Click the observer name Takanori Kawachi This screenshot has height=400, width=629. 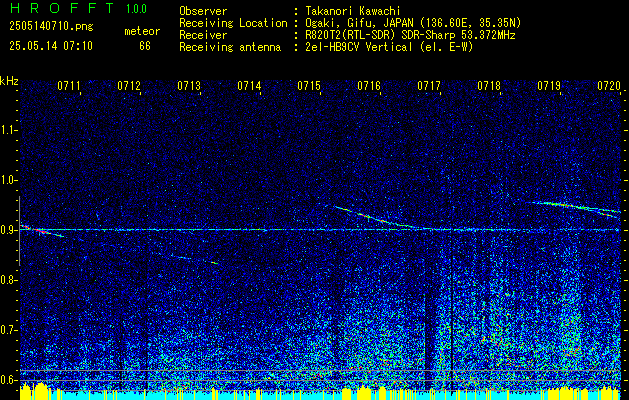point(353,11)
